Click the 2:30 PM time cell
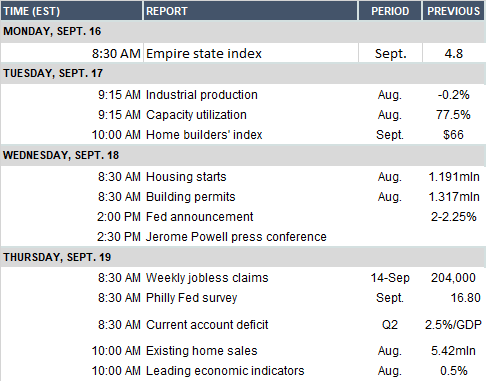 119,237
